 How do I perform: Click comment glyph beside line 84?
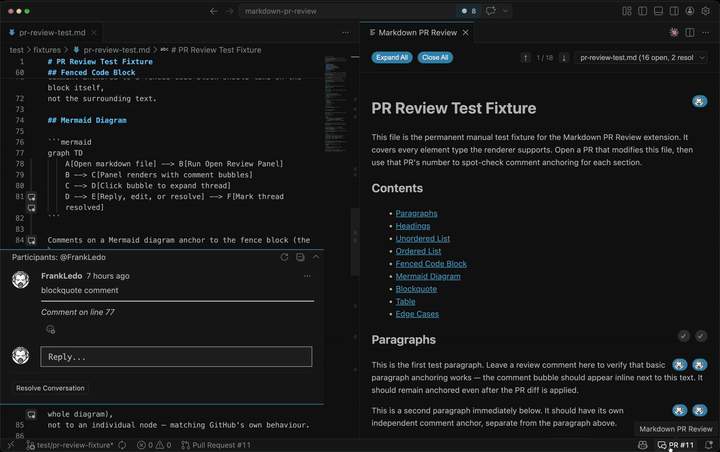31,240
